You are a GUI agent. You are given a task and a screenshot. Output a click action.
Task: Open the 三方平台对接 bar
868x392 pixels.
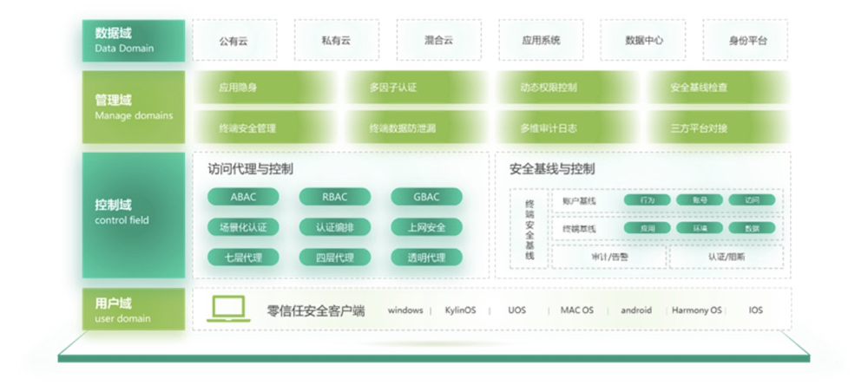pos(718,127)
